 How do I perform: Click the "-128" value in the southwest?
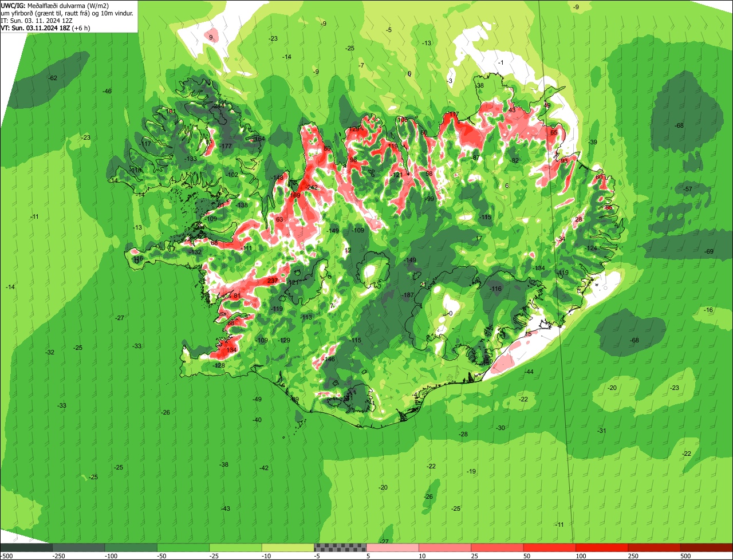click(x=219, y=365)
